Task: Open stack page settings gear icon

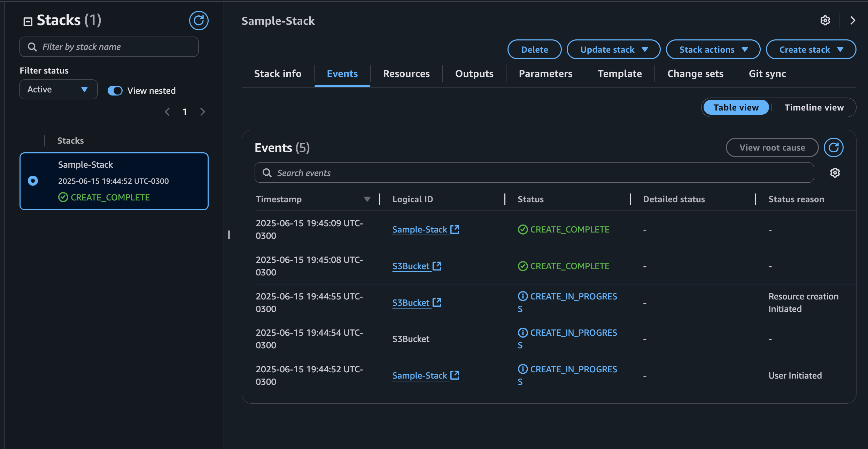Action: 825,21
